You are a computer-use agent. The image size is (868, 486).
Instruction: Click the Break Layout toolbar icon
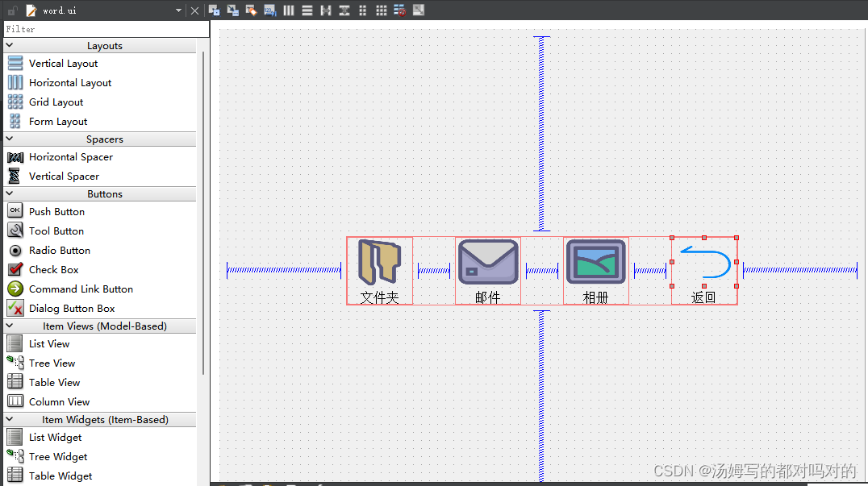click(399, 10)
